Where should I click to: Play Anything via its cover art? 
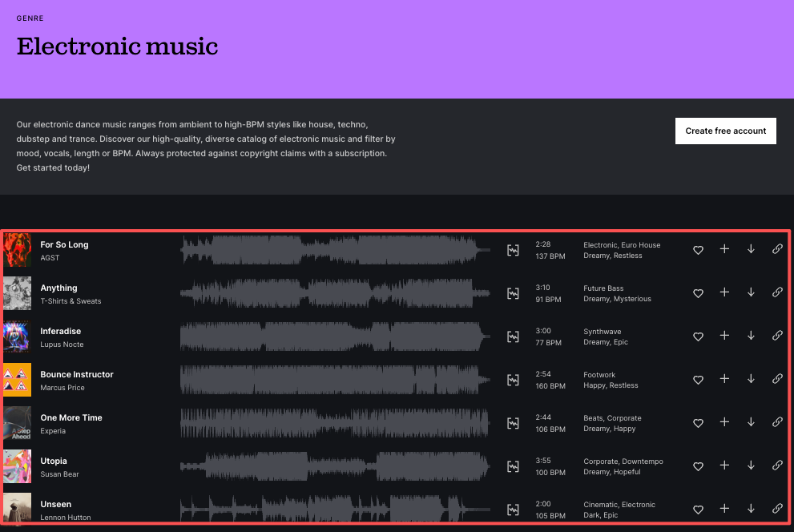[x=17, y=293]
